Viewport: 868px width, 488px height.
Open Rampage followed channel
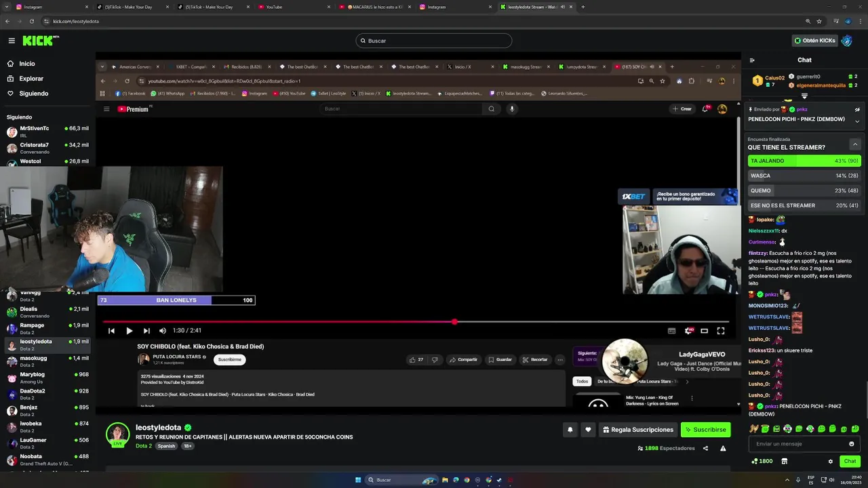pos(47,328)
